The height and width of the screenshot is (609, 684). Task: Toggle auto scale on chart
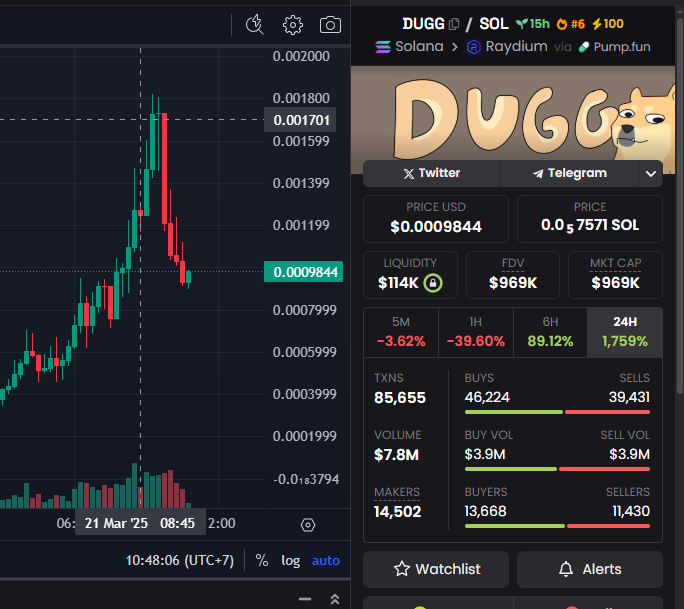point(325,561)
